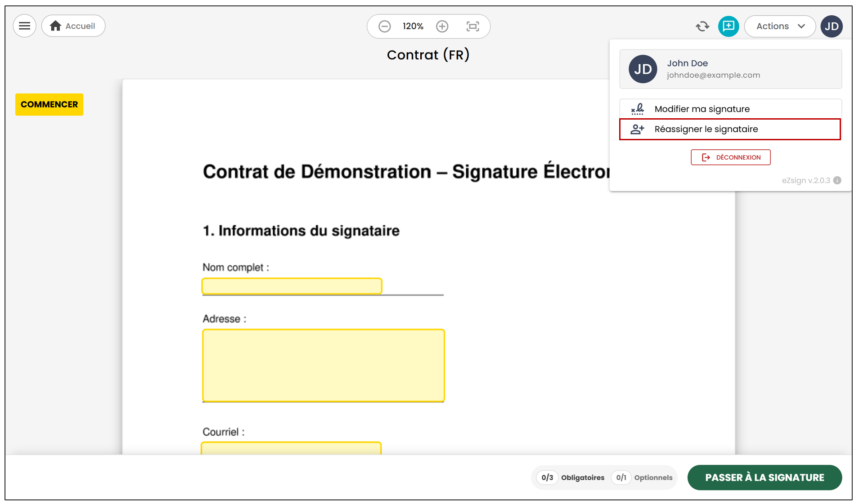859x504 pixels.
Task: Click PASSER À LA SIGNATURE button
Action: tap(765, 477)
